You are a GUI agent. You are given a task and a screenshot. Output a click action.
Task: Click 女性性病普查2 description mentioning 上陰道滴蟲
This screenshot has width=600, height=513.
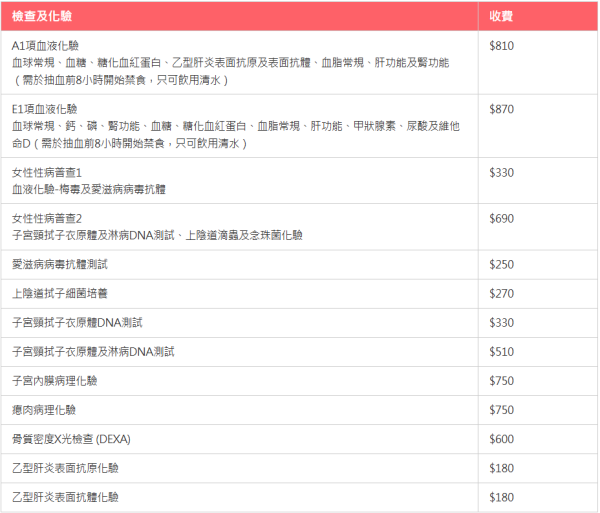(x=157, y=235)
